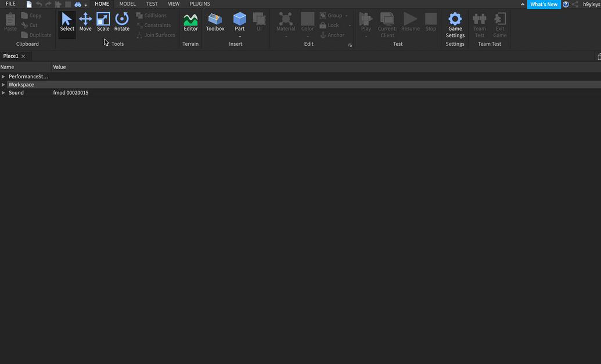Click the undo arrow
This screenshot has height=364, width=601.
(x=39, y=4)
